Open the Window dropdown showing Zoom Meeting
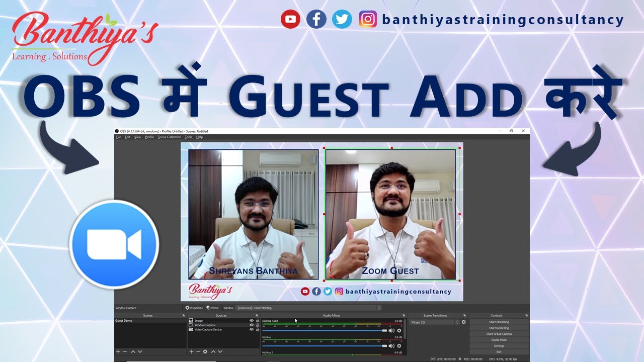The image size is (644, 362). (308, 308)
